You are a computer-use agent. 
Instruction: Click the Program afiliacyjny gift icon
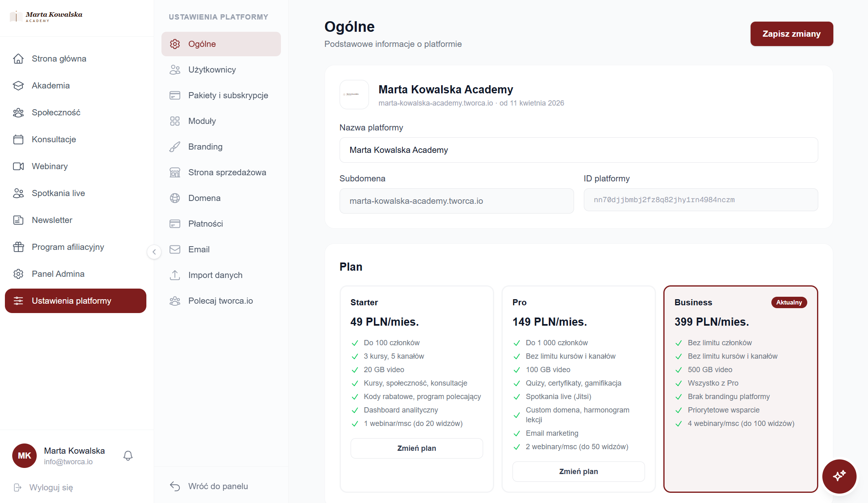click(18, 247)
